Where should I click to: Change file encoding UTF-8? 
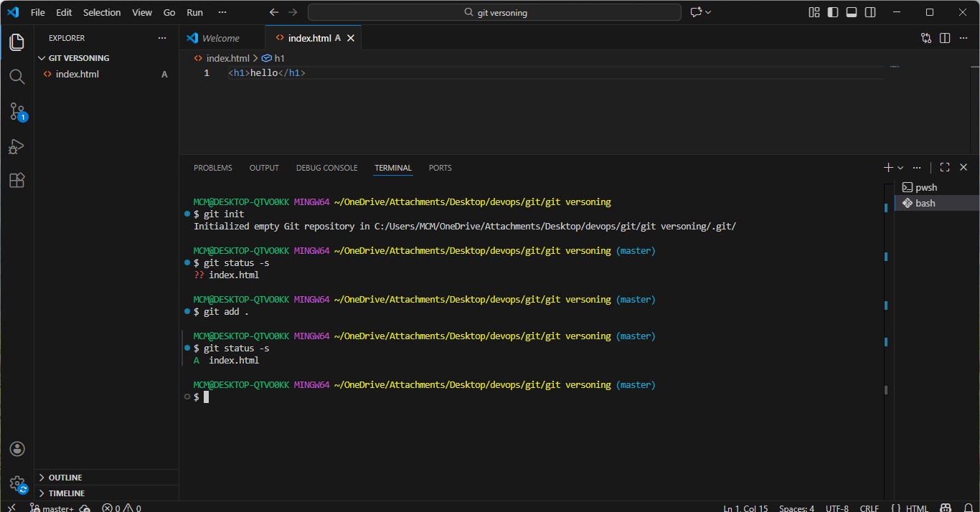click(837, 508)
